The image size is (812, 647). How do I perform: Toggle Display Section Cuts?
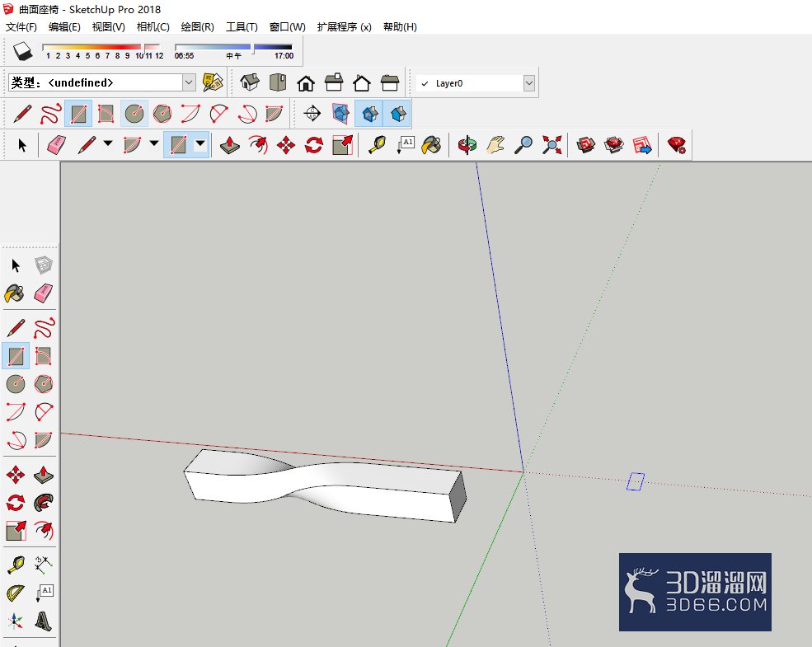[x=368, y=114]
